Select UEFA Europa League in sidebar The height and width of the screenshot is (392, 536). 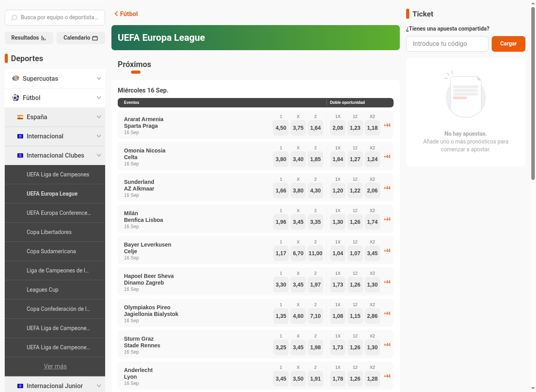click(x=55, y=194)
